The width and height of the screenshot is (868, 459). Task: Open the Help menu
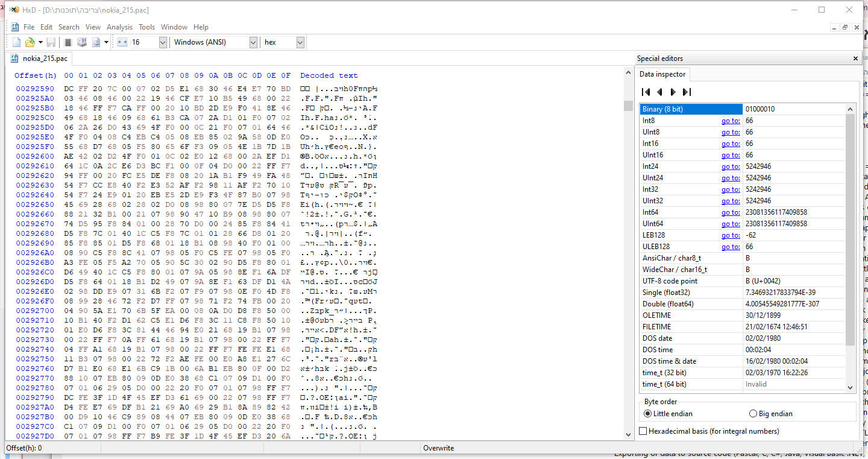click(201, 27)
